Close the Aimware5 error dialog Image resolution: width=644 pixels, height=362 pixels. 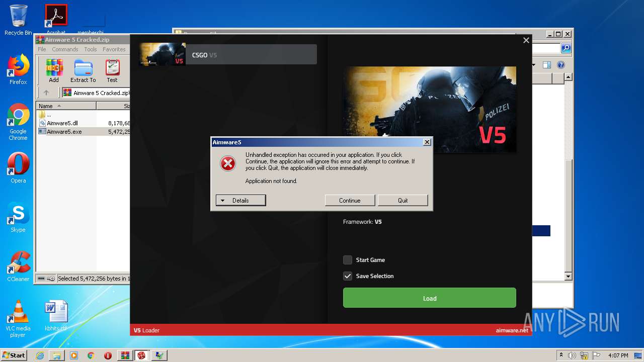click(x=427, y=142)
